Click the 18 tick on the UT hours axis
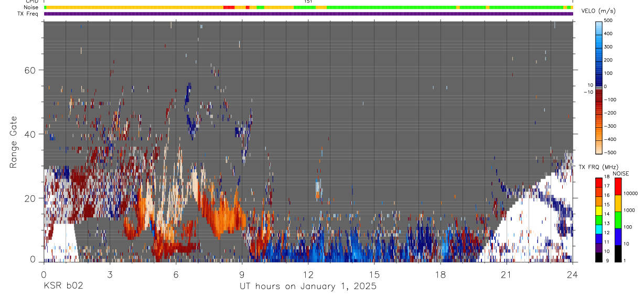The height and width of the screenshot is (297, 644). click(x=441, y=274)
